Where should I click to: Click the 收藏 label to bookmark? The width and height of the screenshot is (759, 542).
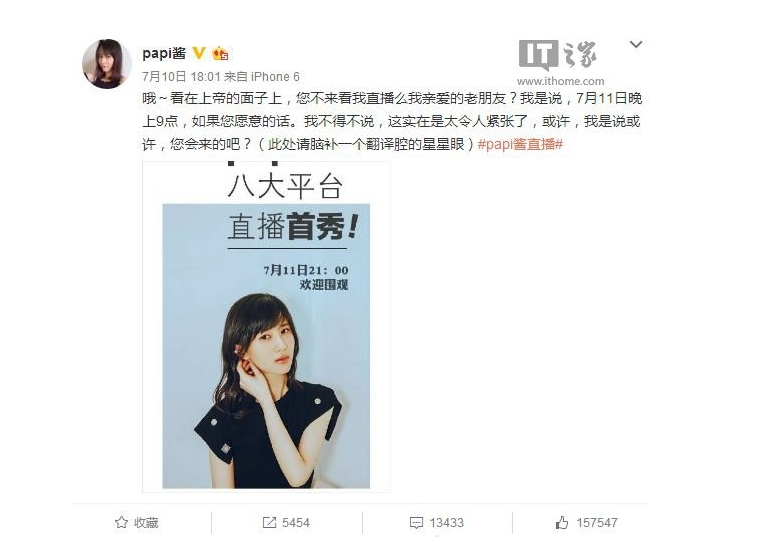(146, 523)
